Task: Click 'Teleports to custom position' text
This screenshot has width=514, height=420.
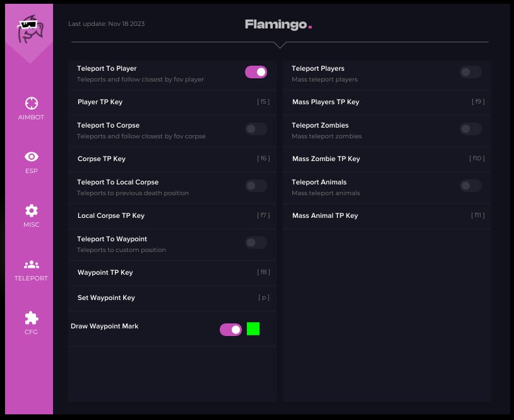Action: pyautogui.click(x=121, y=250)
